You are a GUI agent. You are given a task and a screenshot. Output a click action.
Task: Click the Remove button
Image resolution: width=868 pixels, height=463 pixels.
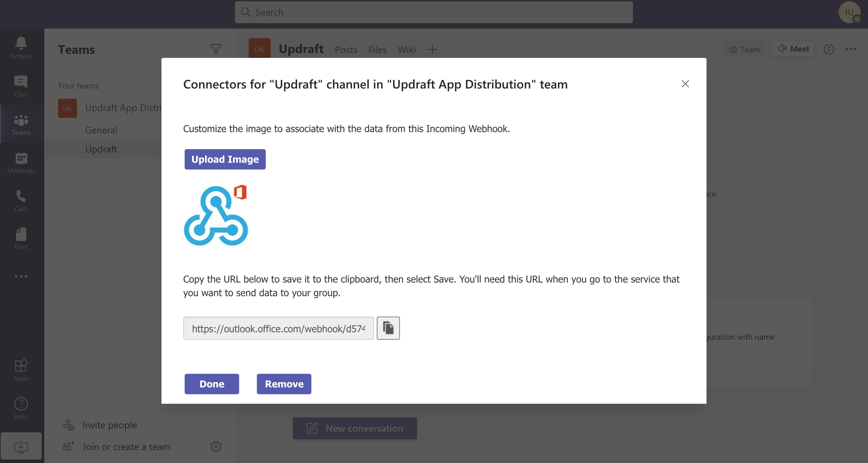[284, 384]
